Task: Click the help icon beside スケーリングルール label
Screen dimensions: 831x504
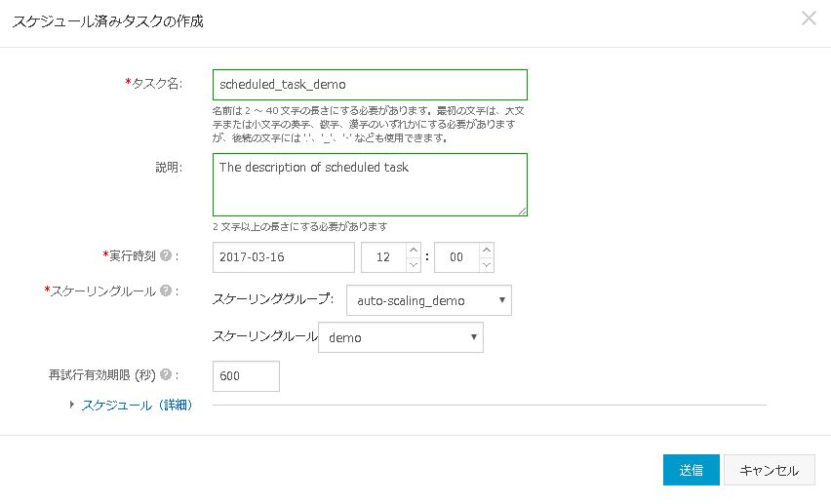Action: [x=166, y=291]
